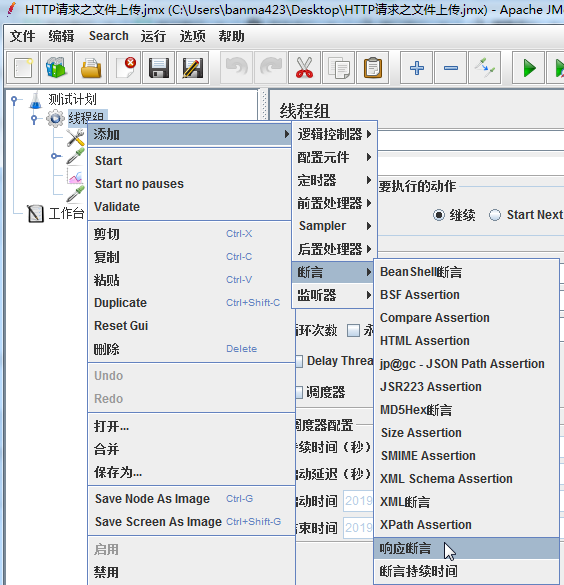
Task: Expand the 配置元件 submenu
Action: click(x=334, y=157)
